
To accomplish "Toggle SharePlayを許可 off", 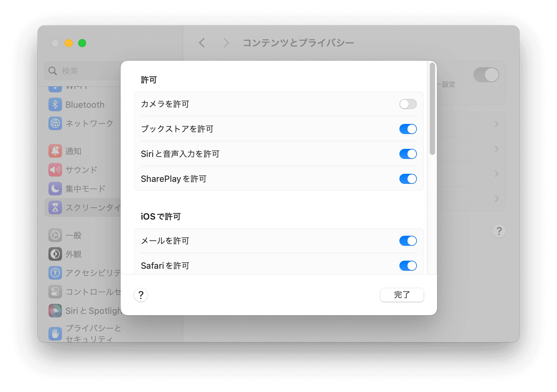I will click(408, 179).
